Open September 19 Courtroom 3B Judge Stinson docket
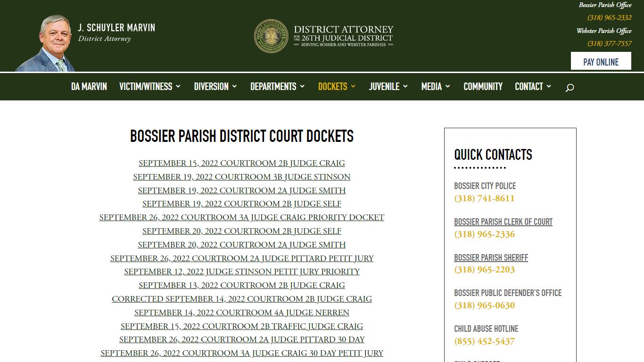 click(242, 177)
